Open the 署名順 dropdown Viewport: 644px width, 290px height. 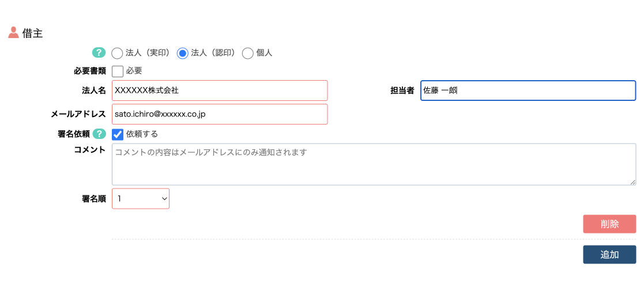[141, 199]
